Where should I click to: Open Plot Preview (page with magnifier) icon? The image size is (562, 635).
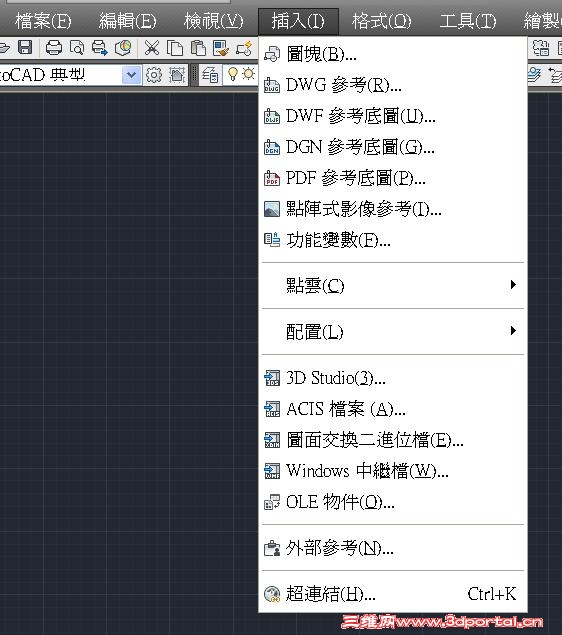point(77,48)
